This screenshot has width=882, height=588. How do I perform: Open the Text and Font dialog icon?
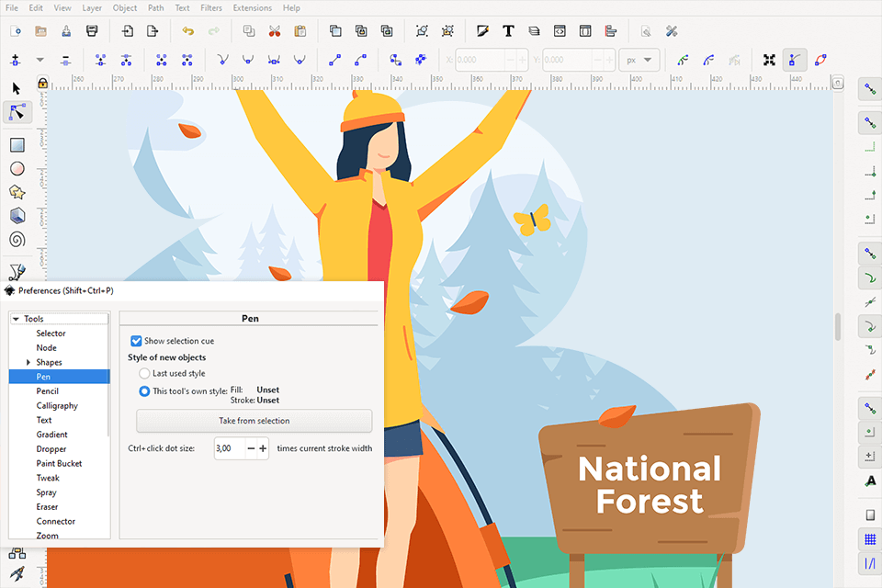tap(508, 31)
